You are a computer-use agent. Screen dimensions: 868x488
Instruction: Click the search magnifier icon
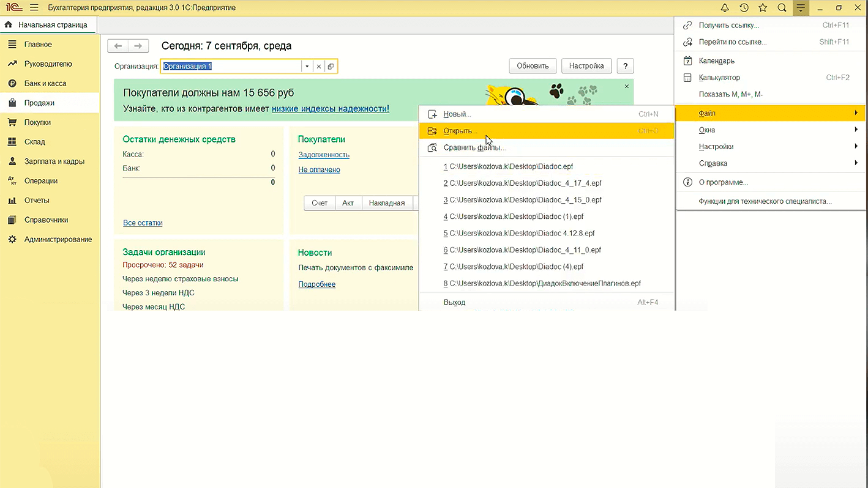tap(782, 8)
